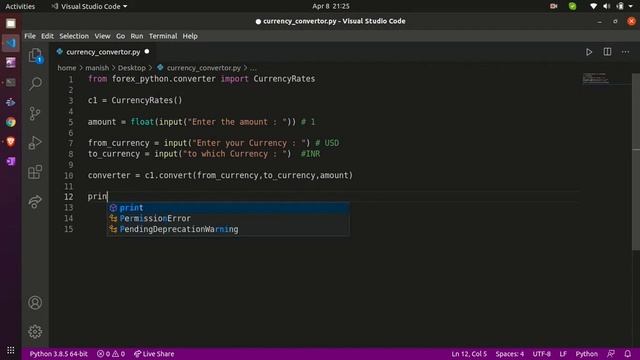The width and height of the screenshot is (640, 360).
Task: Open the Edit menu
Action: (x=47, y=36)
